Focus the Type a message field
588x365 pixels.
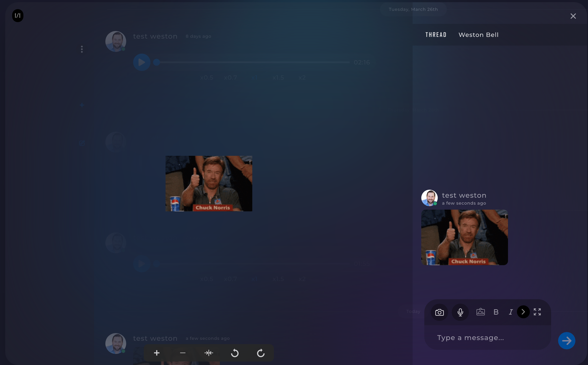[x=487, y=338]
